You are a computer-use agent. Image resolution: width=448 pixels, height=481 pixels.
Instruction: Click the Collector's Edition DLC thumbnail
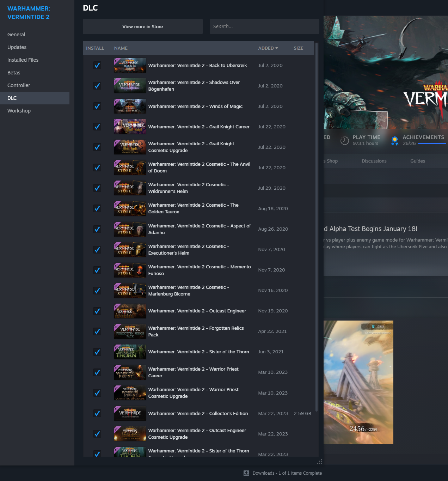tap(130, 413)
